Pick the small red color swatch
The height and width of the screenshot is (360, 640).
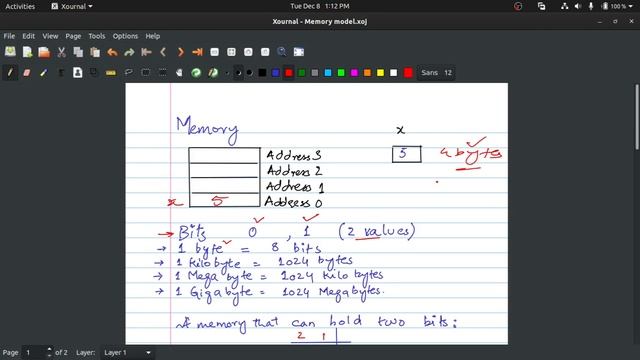tap(289, 73)
